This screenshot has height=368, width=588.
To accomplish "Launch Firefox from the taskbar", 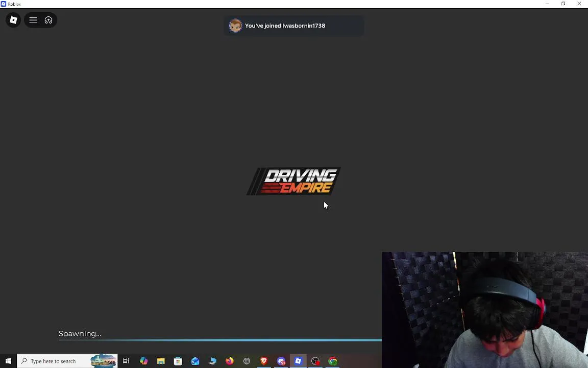I will tap(230, 361).
